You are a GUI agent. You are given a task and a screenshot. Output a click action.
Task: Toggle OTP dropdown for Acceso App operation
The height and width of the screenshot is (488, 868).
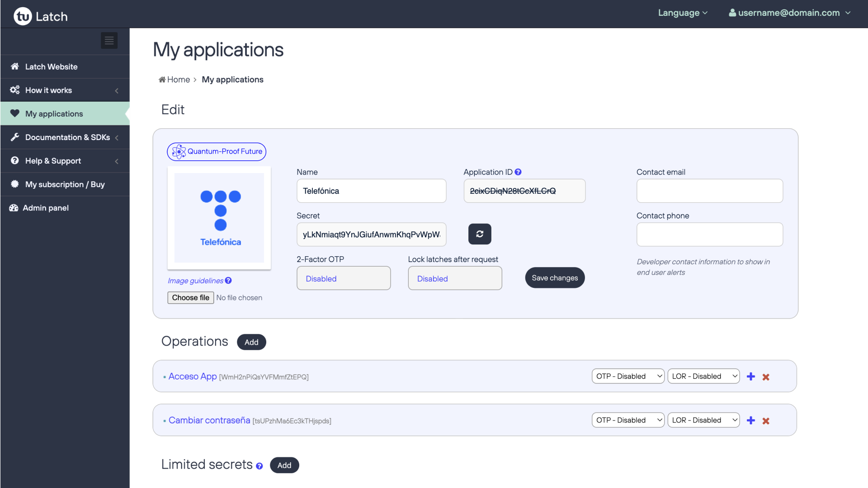tap(627, 376)
